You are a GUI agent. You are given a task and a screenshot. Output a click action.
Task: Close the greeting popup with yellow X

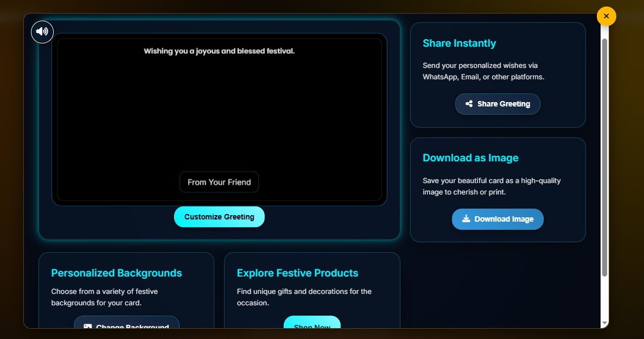tap(606, 16)
